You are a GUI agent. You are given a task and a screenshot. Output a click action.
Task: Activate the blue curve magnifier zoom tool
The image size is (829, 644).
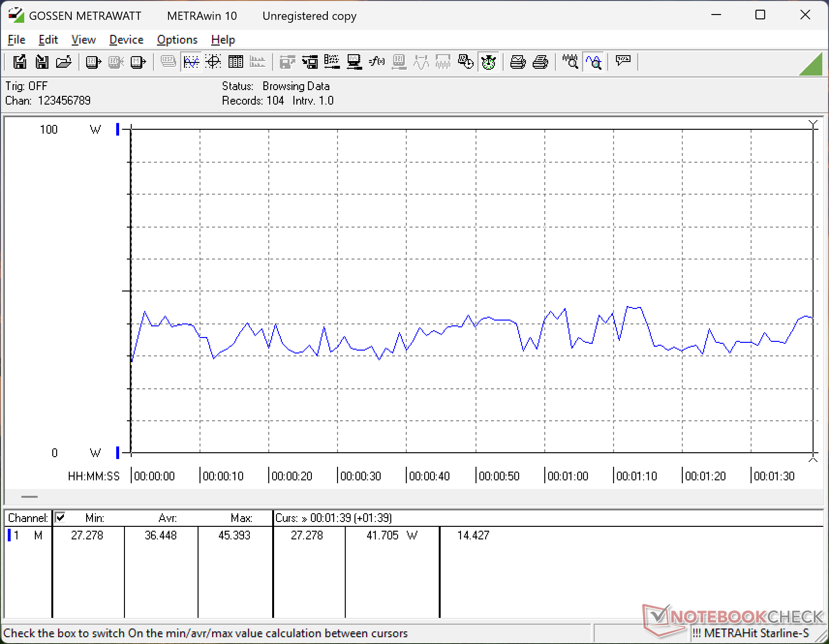pos(593,62)
